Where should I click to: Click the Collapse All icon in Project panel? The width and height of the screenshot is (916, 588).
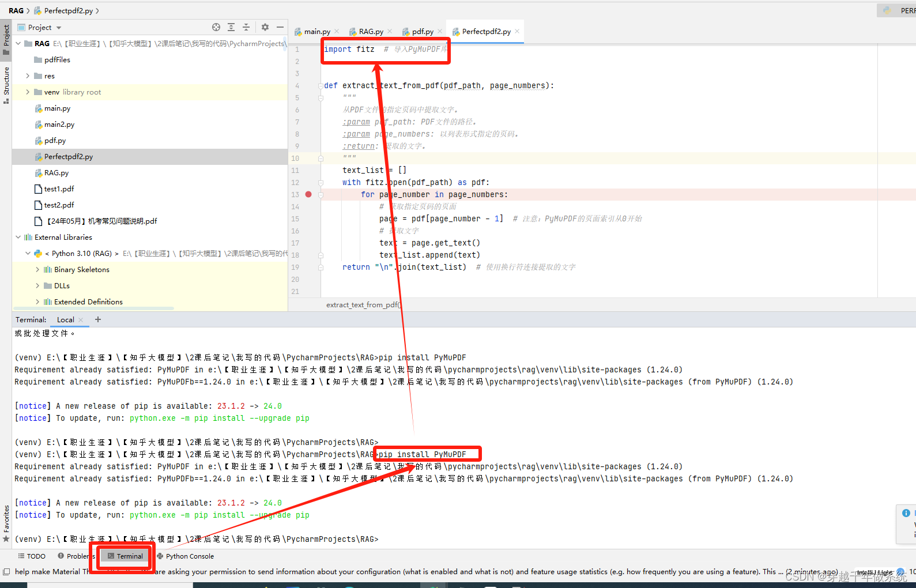(x=246, y=27)
